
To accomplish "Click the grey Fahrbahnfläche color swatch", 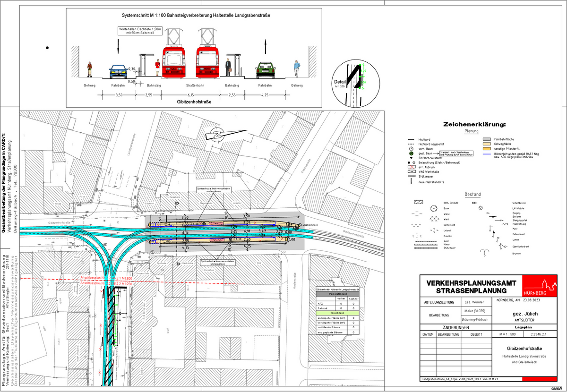I will [487, 140].
